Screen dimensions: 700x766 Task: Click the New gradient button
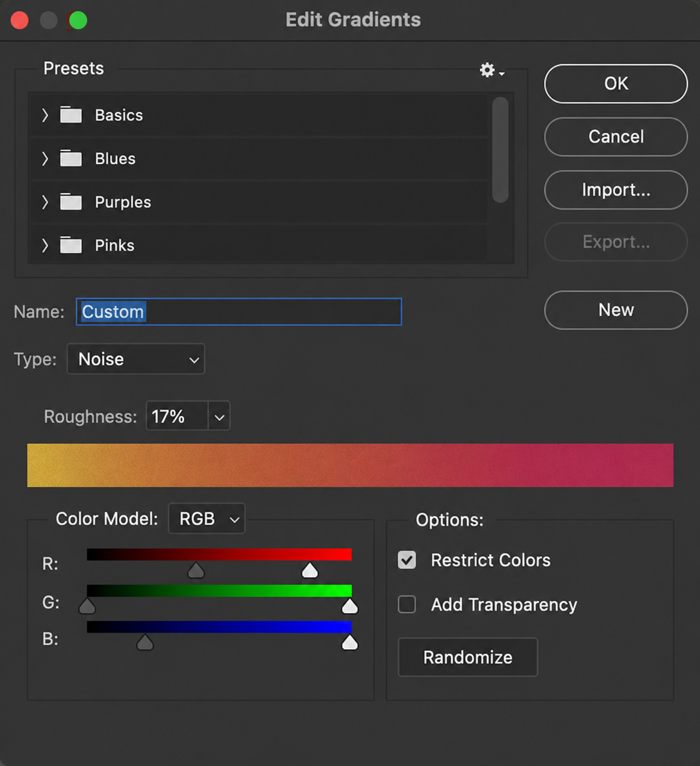(x=616, y=310)
